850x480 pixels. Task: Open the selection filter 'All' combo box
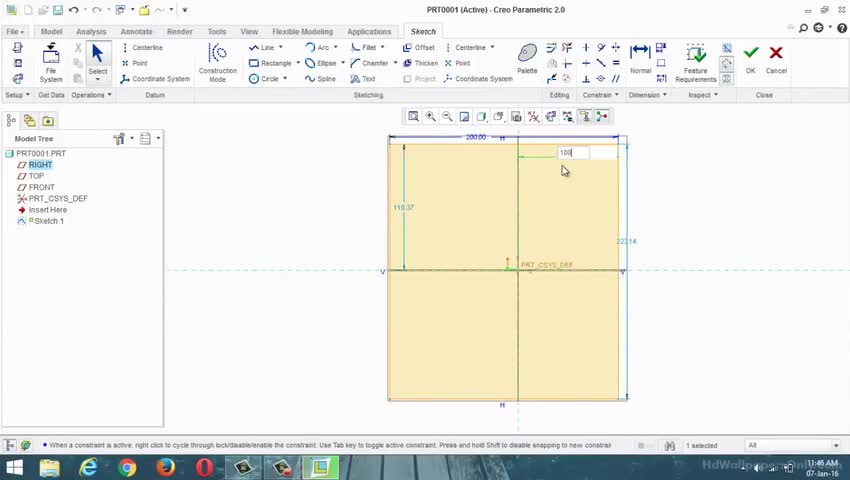click(794, 445)
